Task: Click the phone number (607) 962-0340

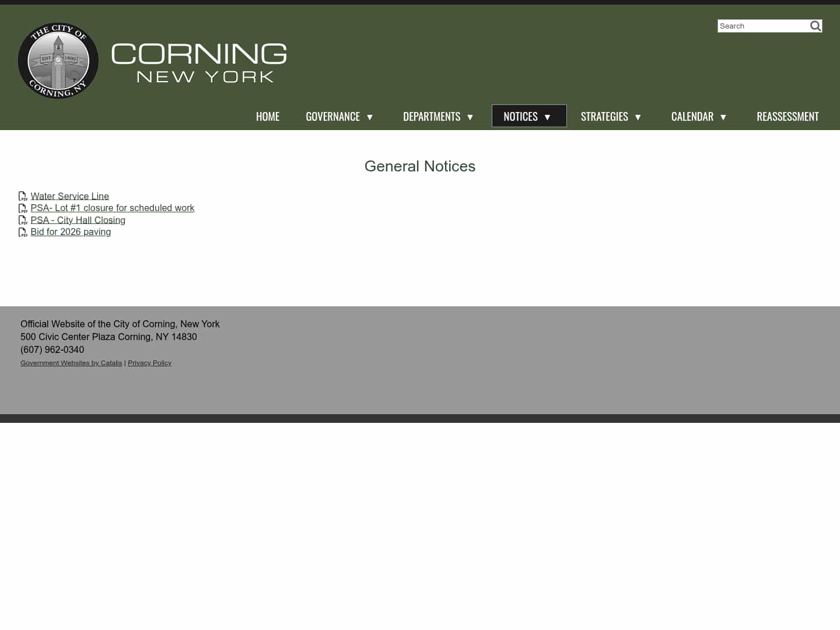Action: (52, 349)
